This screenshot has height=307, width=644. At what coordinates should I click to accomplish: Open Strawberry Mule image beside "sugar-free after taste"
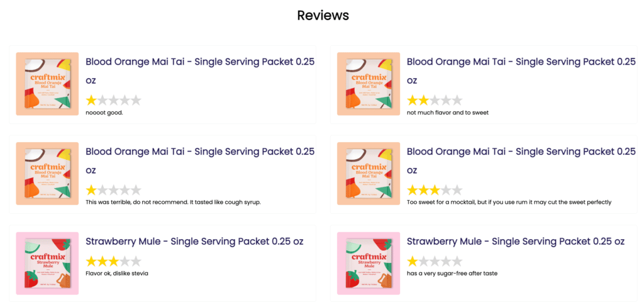369,263
